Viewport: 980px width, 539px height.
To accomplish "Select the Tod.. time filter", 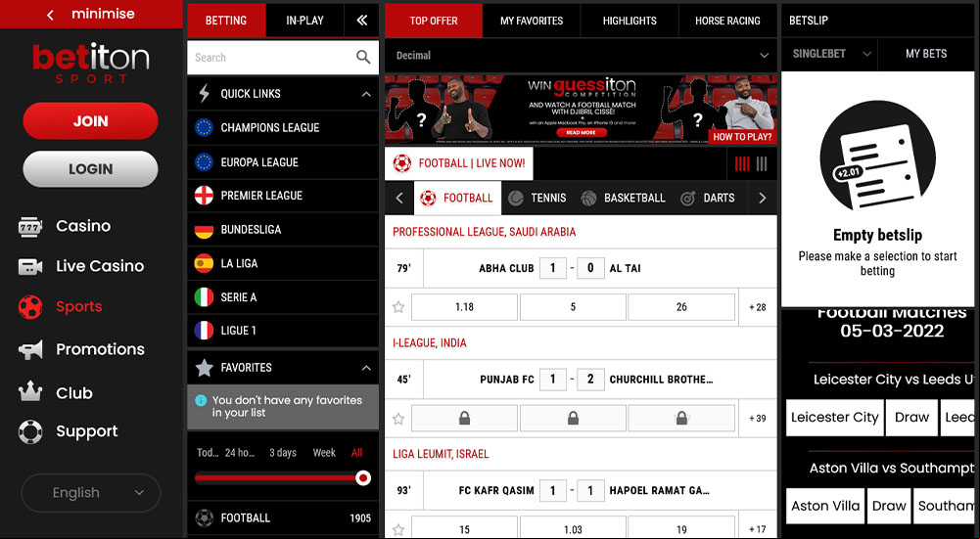I will [x=207, y=453].
